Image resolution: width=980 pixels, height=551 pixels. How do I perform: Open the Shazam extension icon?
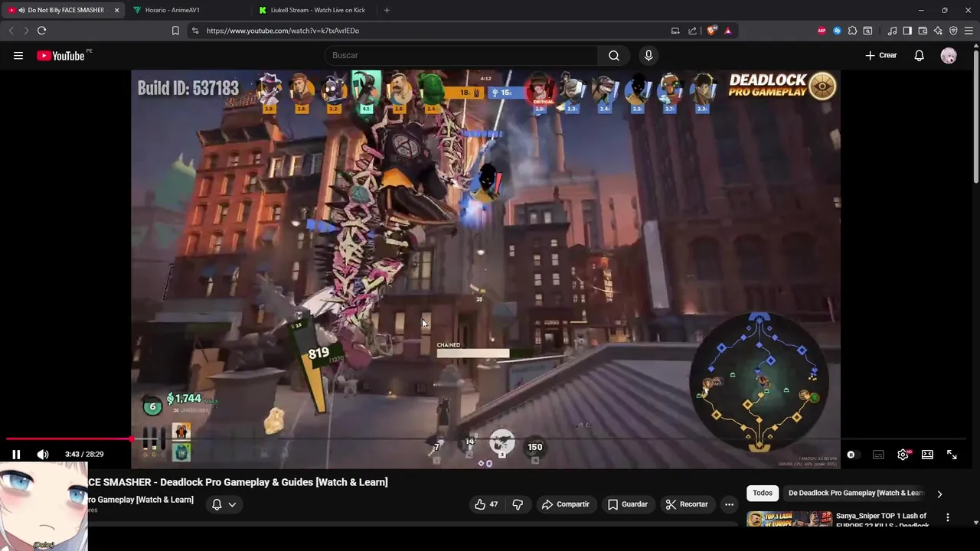(x=837, y=31)
